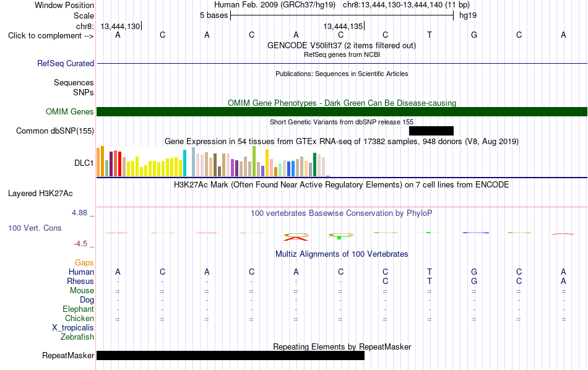Click the Scale track label
This screenshot has width=588, height=370.
coord(84,15)
